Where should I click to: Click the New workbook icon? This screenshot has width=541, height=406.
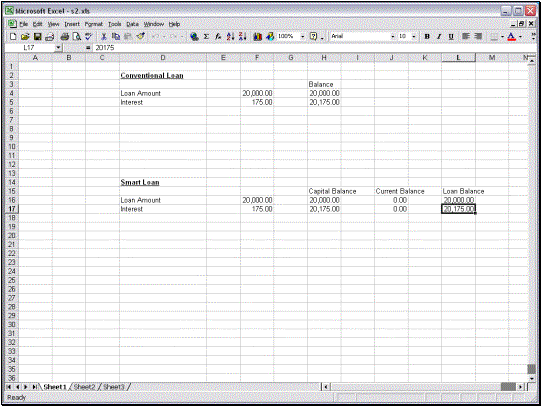(13, 36)
